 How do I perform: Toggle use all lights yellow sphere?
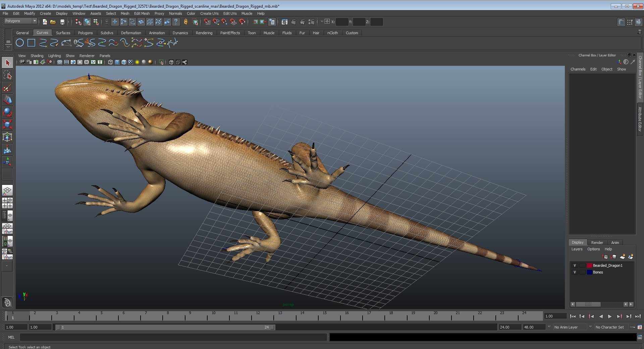coord(137,62)
